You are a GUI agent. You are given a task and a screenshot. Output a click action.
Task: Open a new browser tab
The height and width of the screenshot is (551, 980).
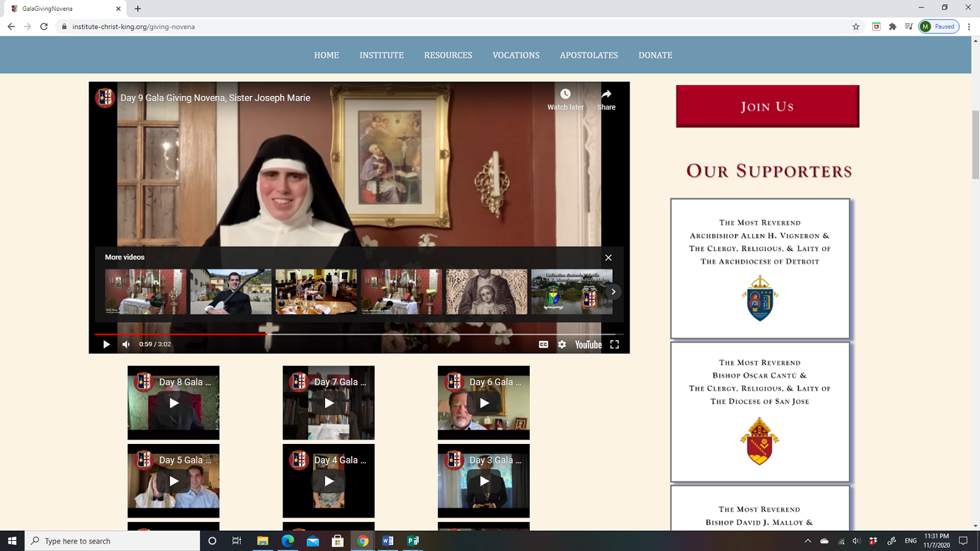138,9
